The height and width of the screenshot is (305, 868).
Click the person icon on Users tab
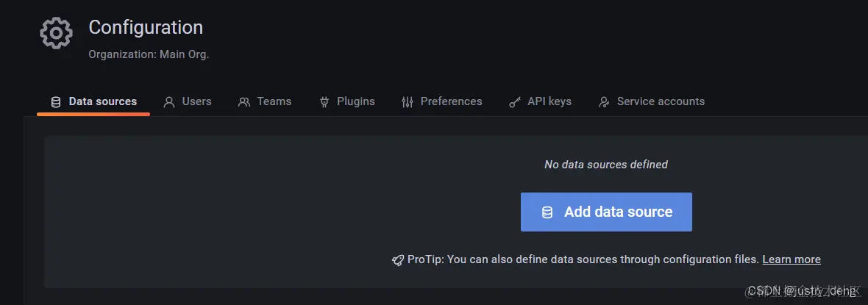tap(169, 102)
